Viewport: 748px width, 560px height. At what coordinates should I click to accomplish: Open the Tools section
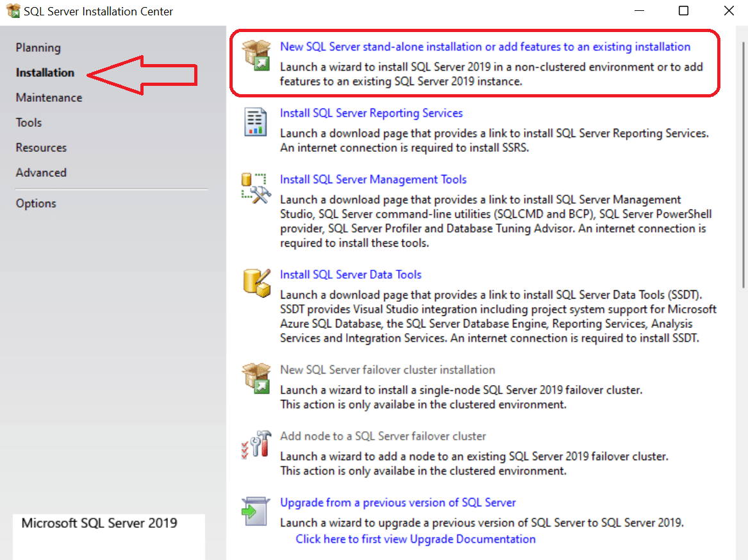pos(29,122)
